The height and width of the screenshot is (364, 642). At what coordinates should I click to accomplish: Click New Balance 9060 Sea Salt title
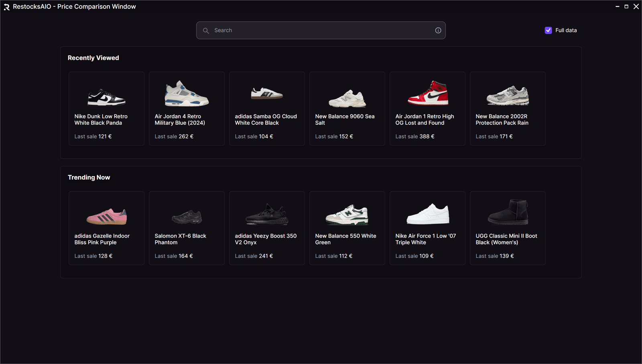345,120
